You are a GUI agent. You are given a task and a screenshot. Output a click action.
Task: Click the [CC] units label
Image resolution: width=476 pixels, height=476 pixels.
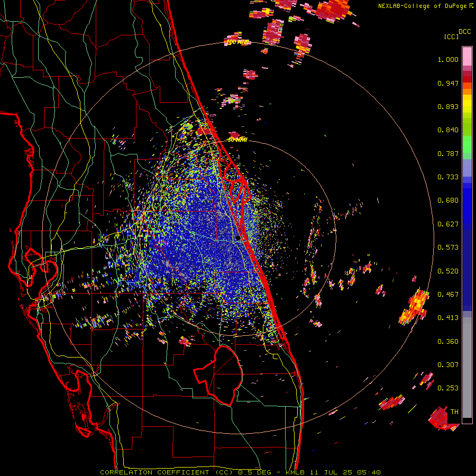point(451,36)
